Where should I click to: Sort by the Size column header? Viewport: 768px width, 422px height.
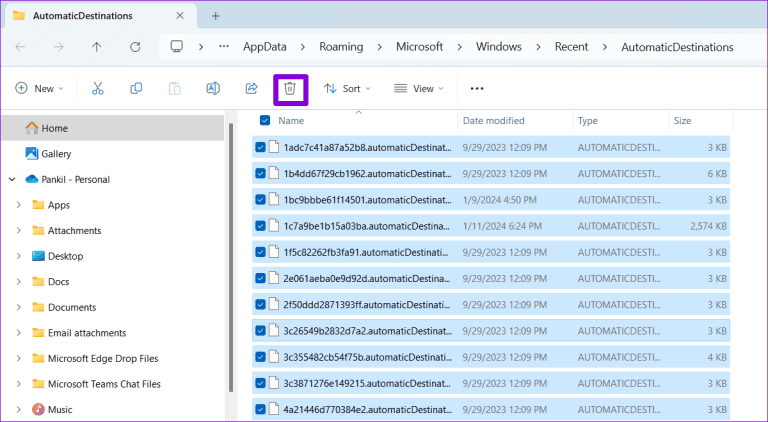682,120
